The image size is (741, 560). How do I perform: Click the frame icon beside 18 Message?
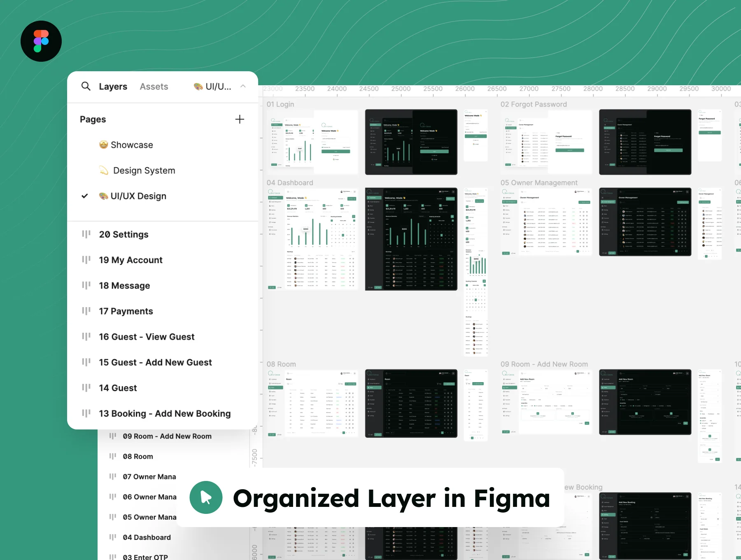(86, 285)
